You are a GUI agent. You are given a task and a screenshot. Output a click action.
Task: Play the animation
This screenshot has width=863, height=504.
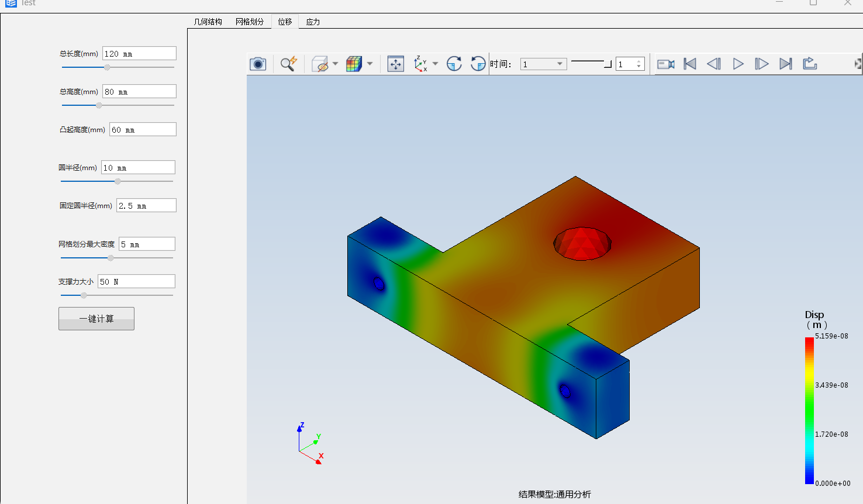point(738,64)
